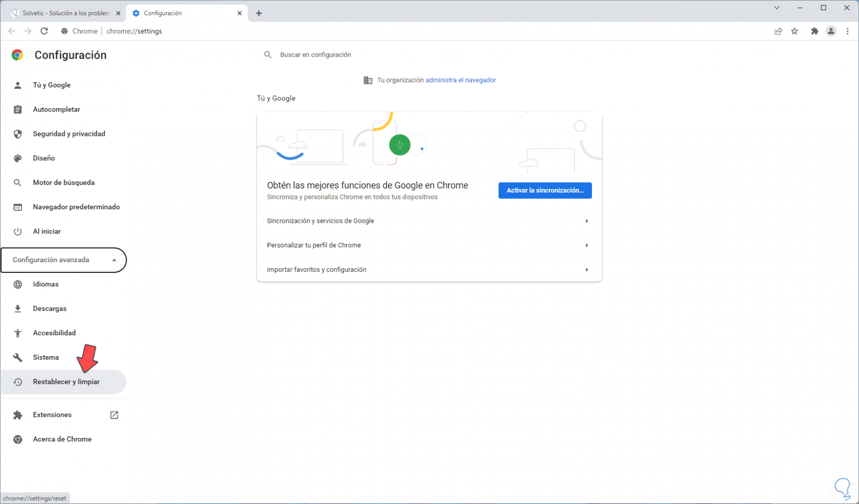Go forward with the forward arrow
859x504 pixels.
pyautogui.click(x=28, y=31)
